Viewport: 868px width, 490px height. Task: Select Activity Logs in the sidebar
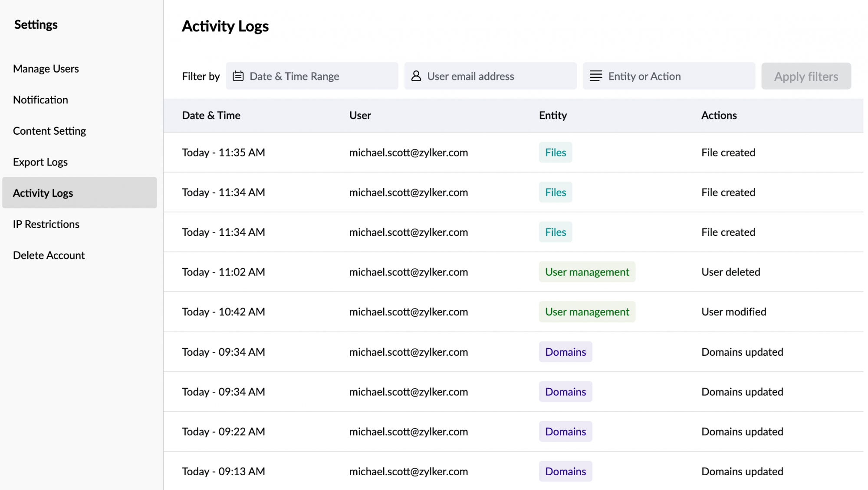point(43,193)
